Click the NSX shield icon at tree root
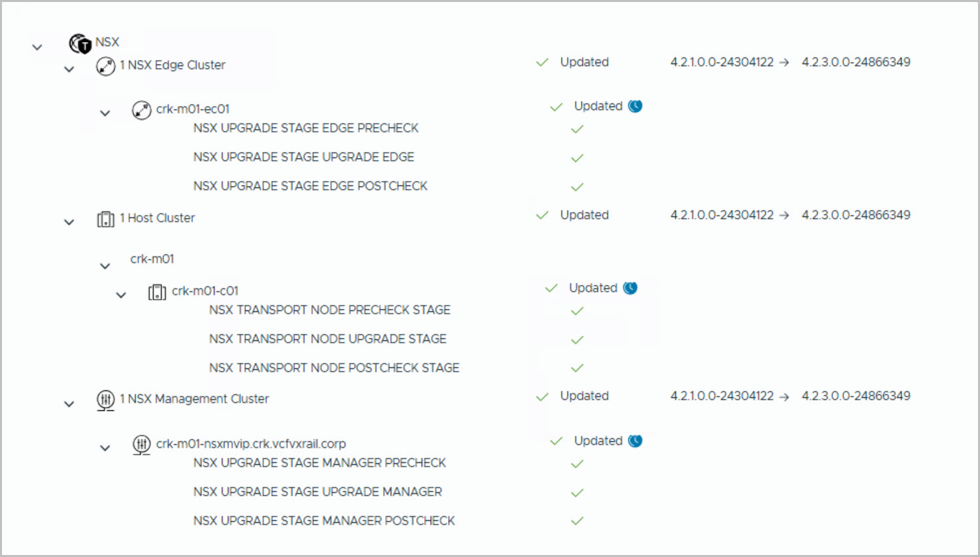The height and width of the screenshot is (557, 980). [x=80, y=44]
